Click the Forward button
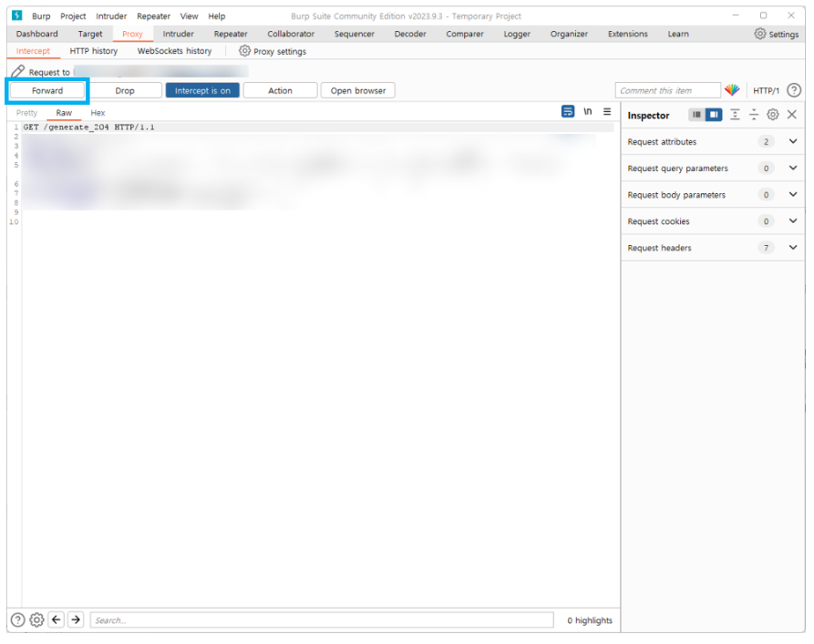 [47, 90]
